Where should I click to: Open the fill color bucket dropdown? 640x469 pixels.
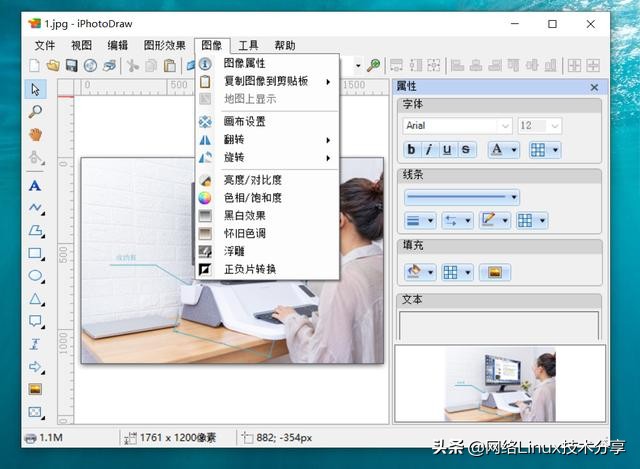(420, 272)
